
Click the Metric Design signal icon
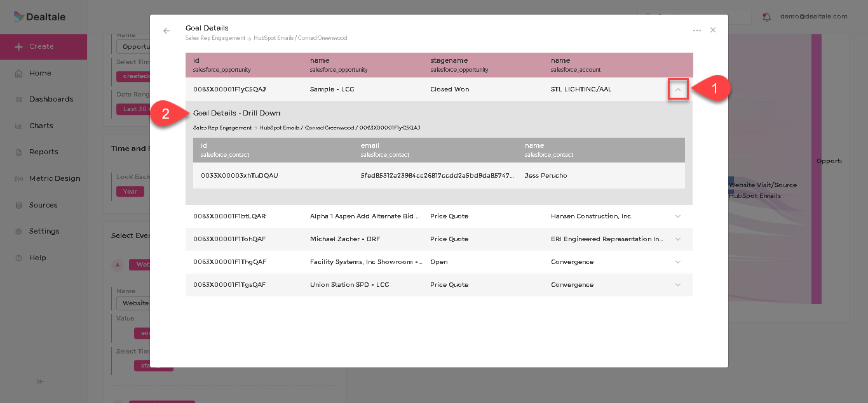coord(18,178)
